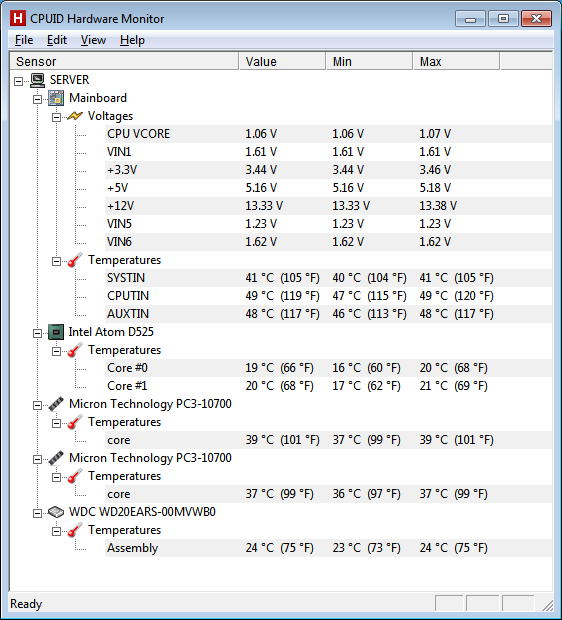Screen dimensions: 562x620
Task: Click the window resize grip in status bar
Action: [x=547, y=605]
